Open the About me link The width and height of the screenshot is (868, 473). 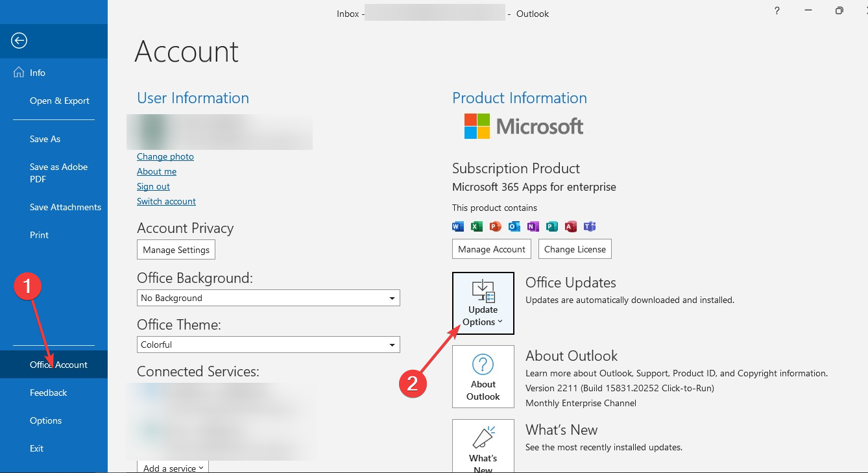(x=156, y=171)
